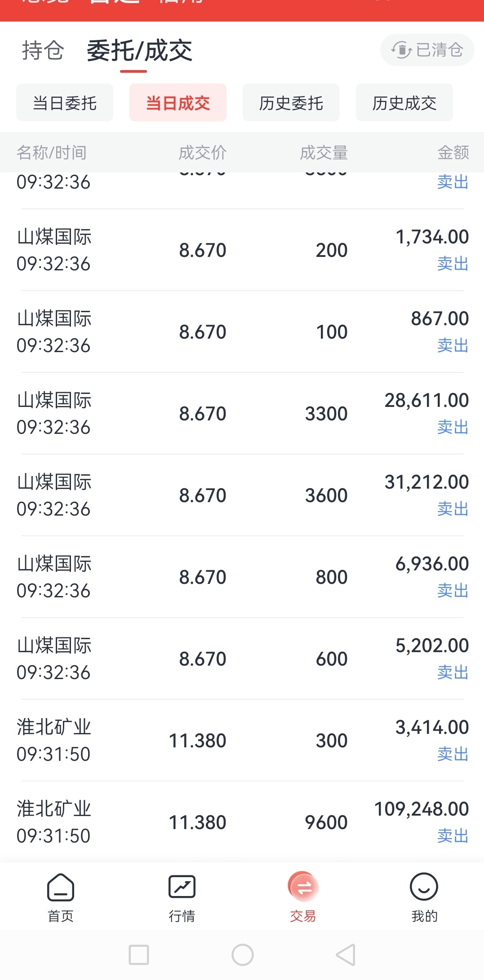Screen dimensions: 484x980
Task: Tap Android back triangle button
Action: point(346,954)
